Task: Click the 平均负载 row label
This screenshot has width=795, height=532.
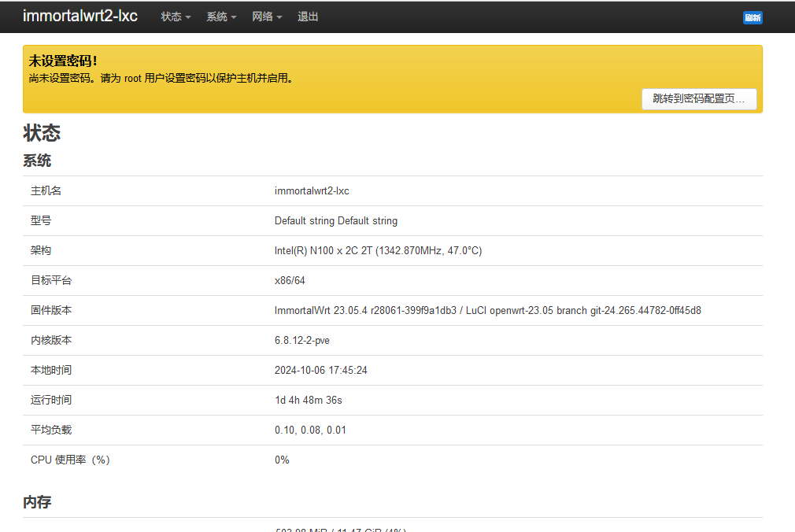Action: (51, 430)
